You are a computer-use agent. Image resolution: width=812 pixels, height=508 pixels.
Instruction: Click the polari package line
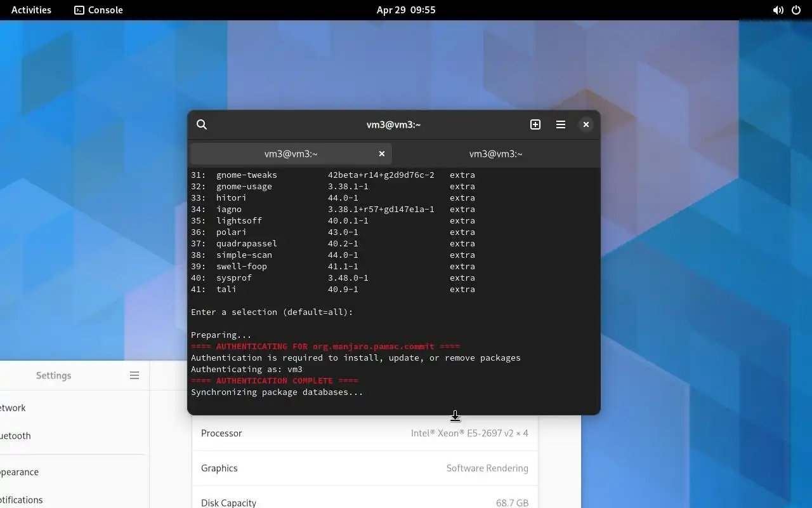click(333, 232)
